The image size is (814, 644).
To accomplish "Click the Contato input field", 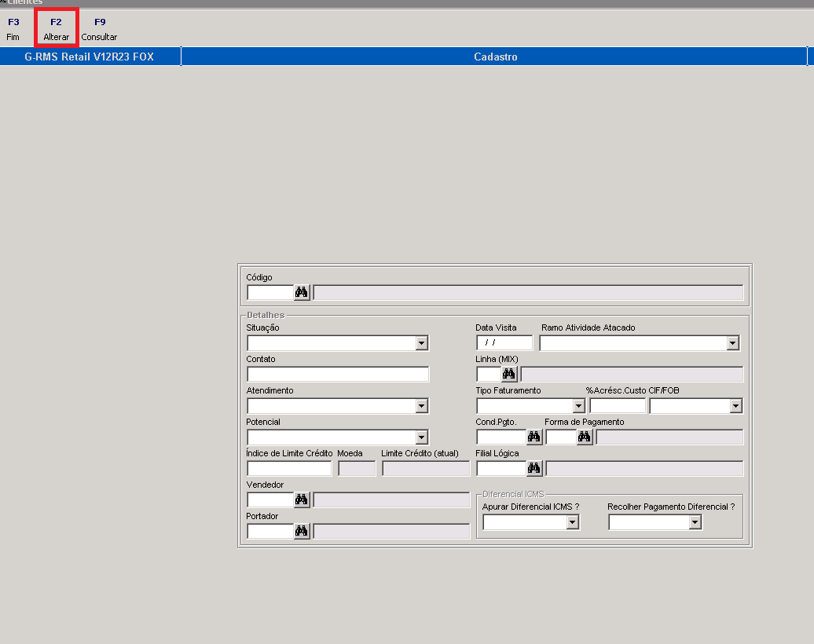I will [x=338, y=374].
